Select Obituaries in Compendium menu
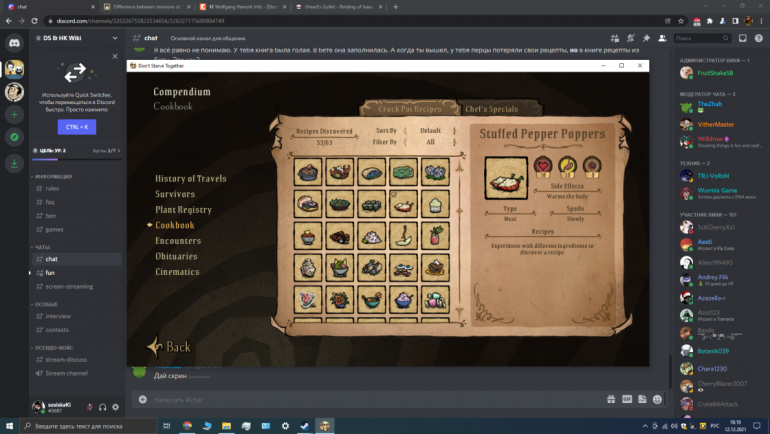Viewport: 770px width, 434px height. tap(176, 256)
